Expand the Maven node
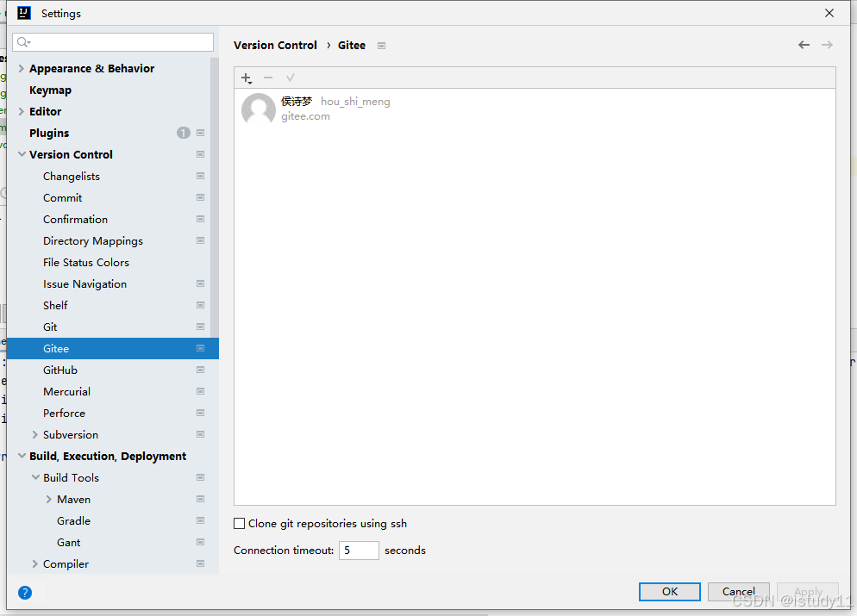 pyautogui.click(x=48, y=499)
